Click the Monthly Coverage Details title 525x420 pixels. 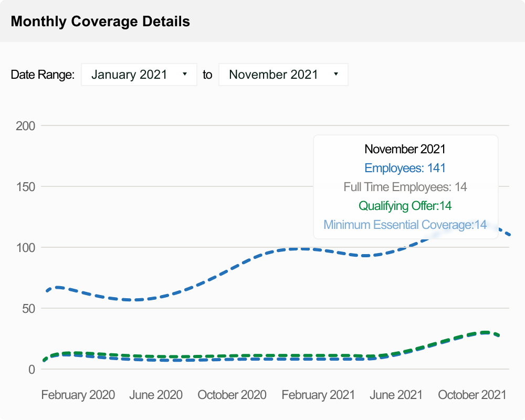coord(101,22)
